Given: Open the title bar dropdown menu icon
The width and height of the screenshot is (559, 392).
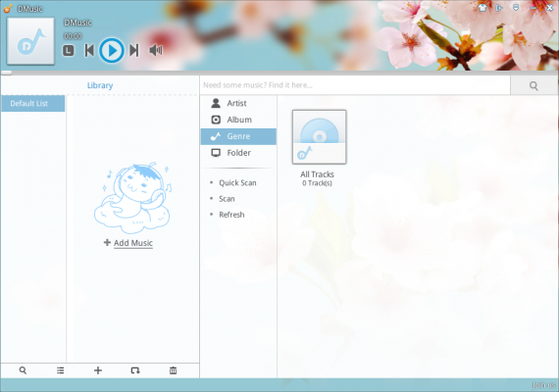Looking at the screenshot, I should coord(516,8).
